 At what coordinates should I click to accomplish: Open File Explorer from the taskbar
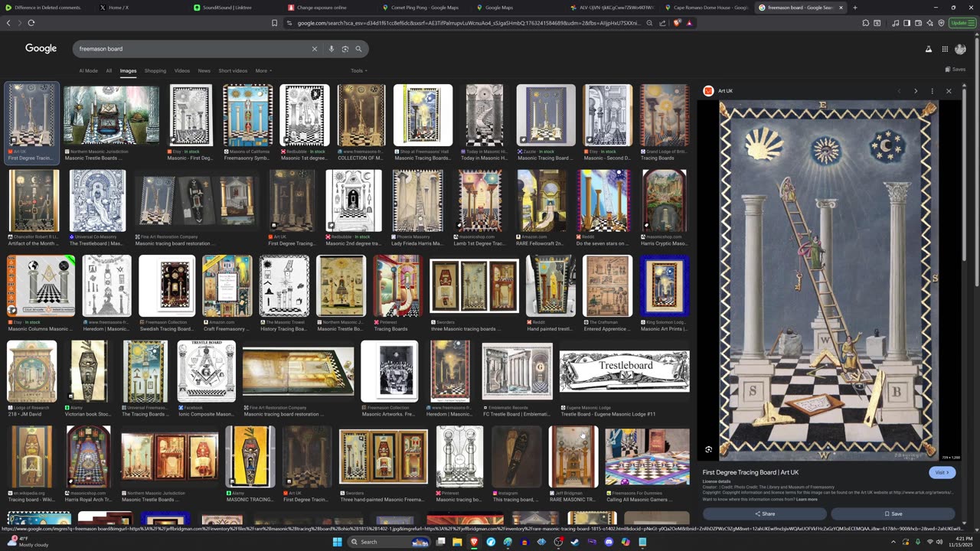457,542
